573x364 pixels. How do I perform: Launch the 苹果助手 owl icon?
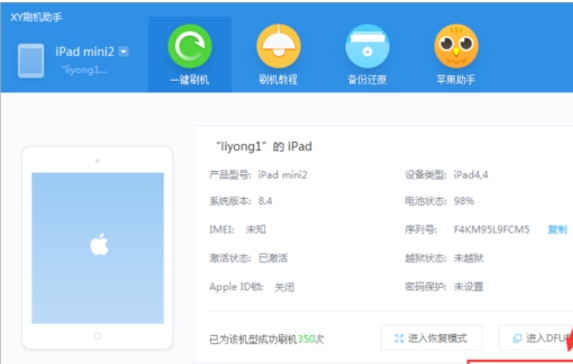(x=456, y=46)
